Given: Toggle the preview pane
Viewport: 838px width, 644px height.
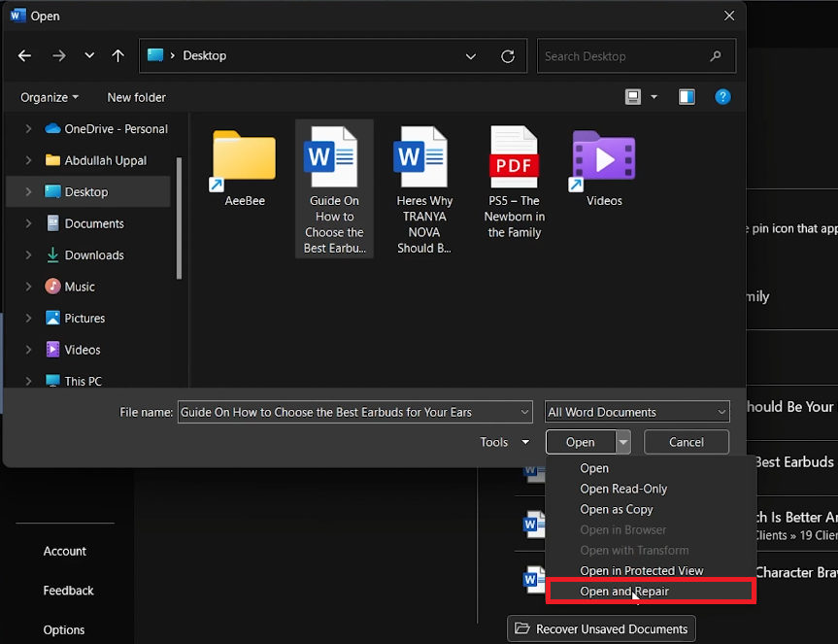Looking at the screenshot, I should (x=687, y=97).
